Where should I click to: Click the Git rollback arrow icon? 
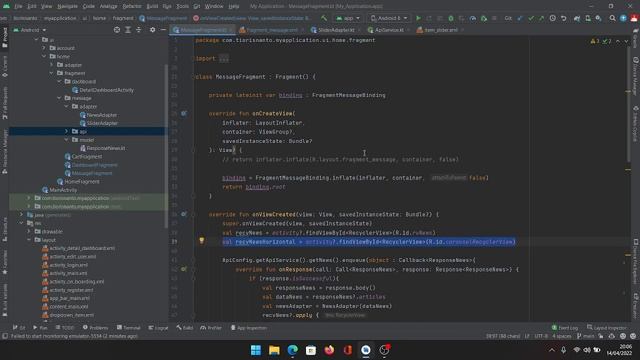[x=563, y=18]
